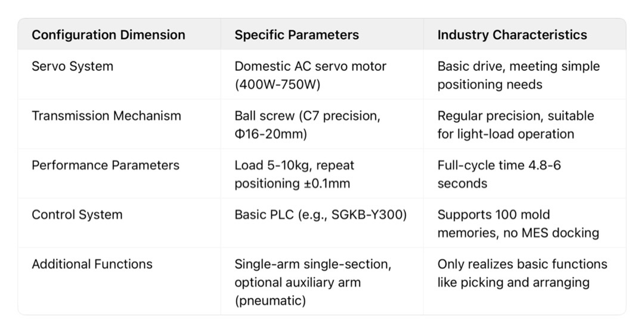Click the Transmission Mechanism row label

point(106,116)
